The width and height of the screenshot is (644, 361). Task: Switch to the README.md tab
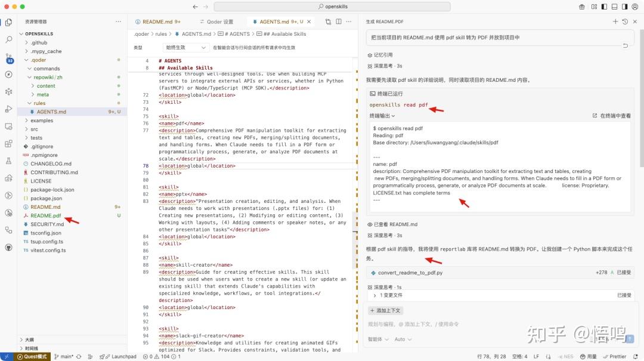(x=157, y=21)
